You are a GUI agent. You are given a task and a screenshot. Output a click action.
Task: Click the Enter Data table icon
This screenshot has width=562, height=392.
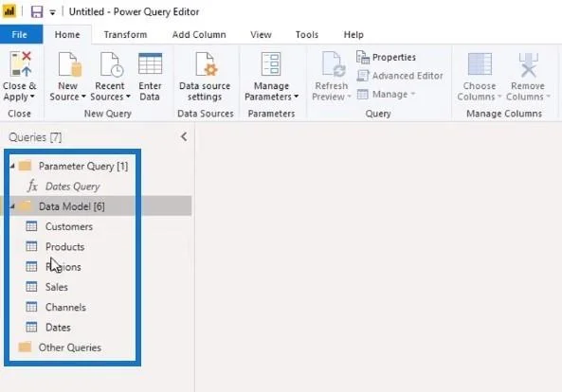point(150,64)
